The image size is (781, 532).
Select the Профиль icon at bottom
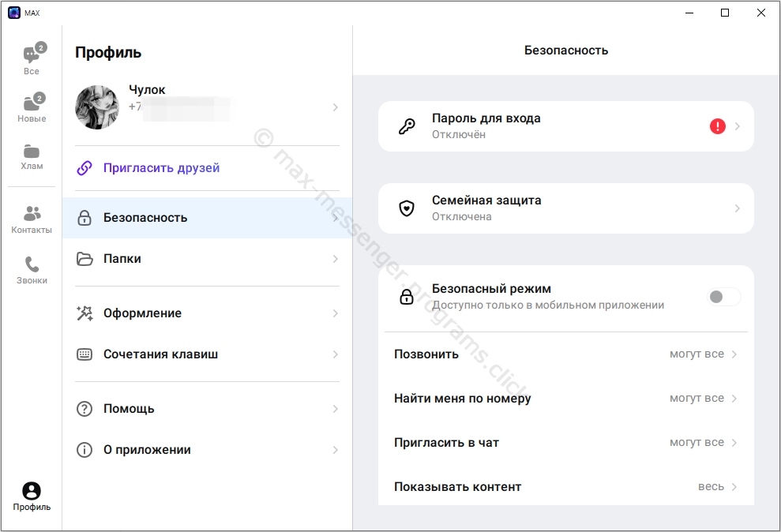pyautogui.click(x=31, y=491)
